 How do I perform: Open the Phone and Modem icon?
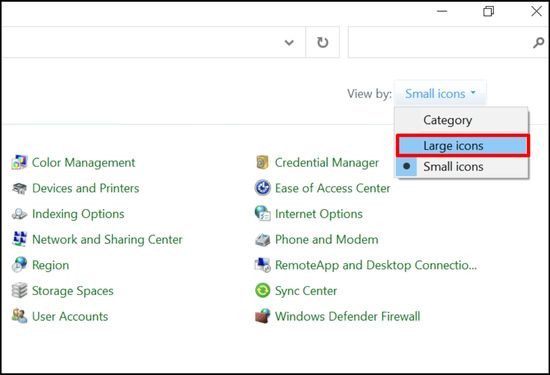point(262,240)
